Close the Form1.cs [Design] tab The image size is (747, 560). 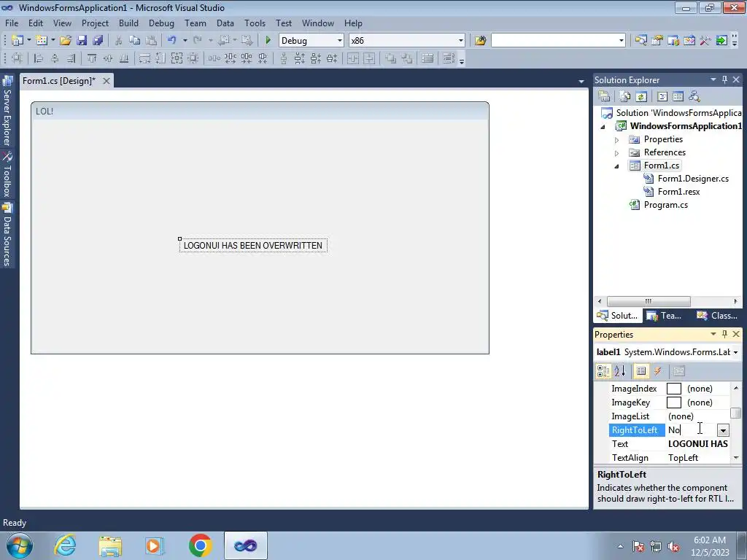pyautogui.click(x=107, y=81)
